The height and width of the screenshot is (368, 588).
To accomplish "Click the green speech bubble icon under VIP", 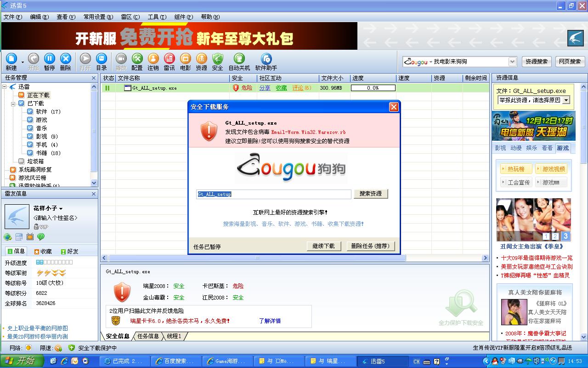I will click(x=41, y=237).
